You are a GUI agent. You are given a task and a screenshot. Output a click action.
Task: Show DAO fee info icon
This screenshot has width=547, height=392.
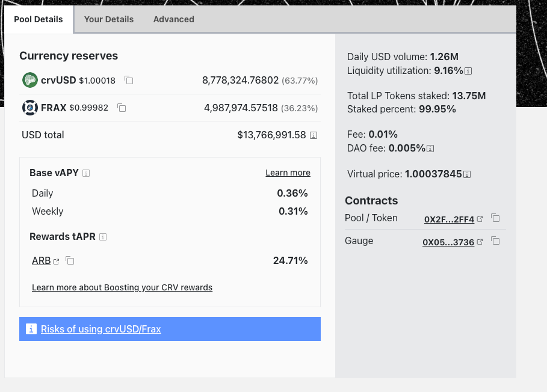[x=430, y=149]
